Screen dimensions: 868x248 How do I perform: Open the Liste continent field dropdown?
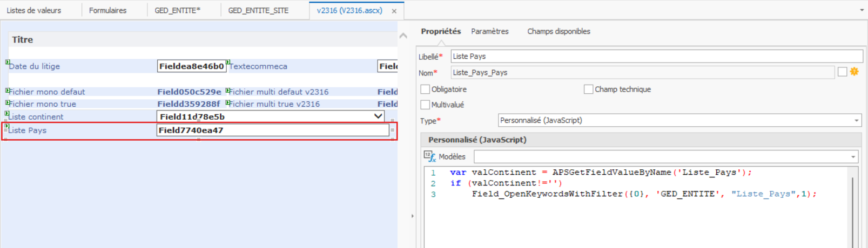click(378, 116)
